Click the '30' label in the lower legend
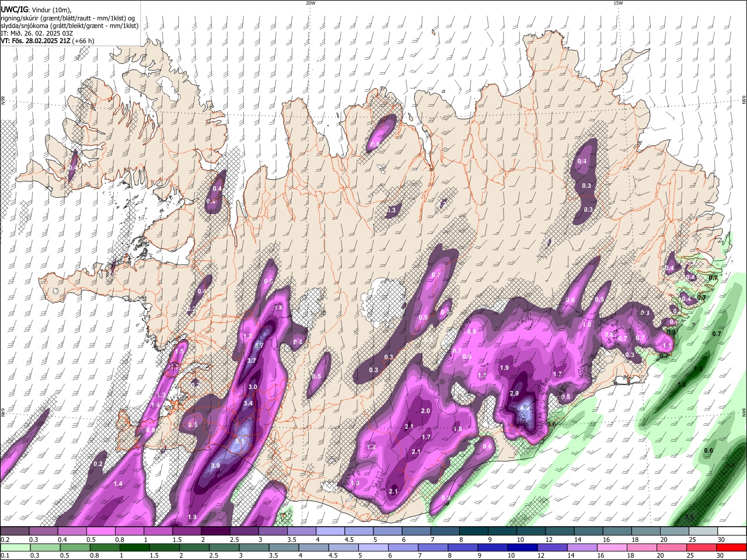 point(721,556)
